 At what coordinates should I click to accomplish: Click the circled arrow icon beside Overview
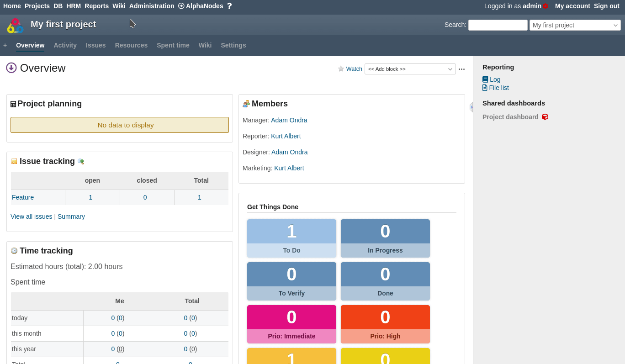(x=11, y=68)
